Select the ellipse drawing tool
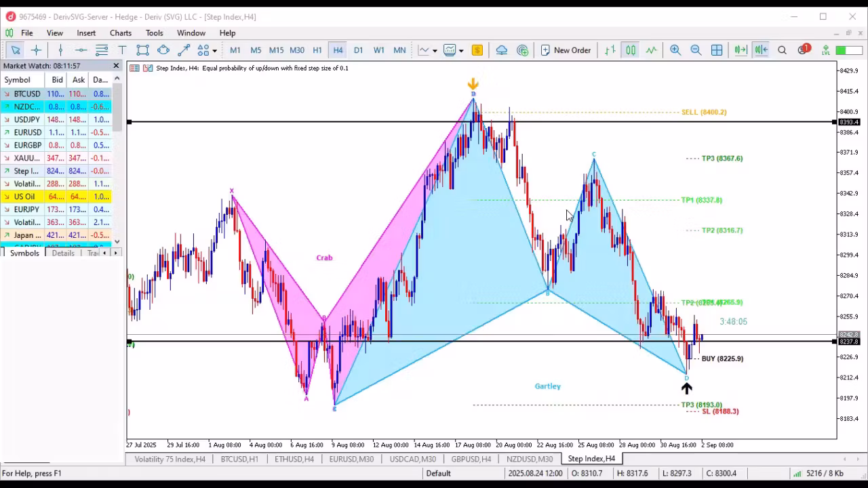This screenshot has width=868, height=488. [163, 50]
